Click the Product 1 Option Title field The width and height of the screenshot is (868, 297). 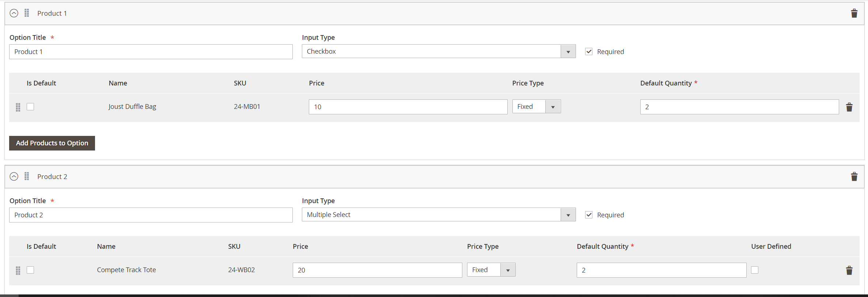pyautogui.click(x=151, y=52)
